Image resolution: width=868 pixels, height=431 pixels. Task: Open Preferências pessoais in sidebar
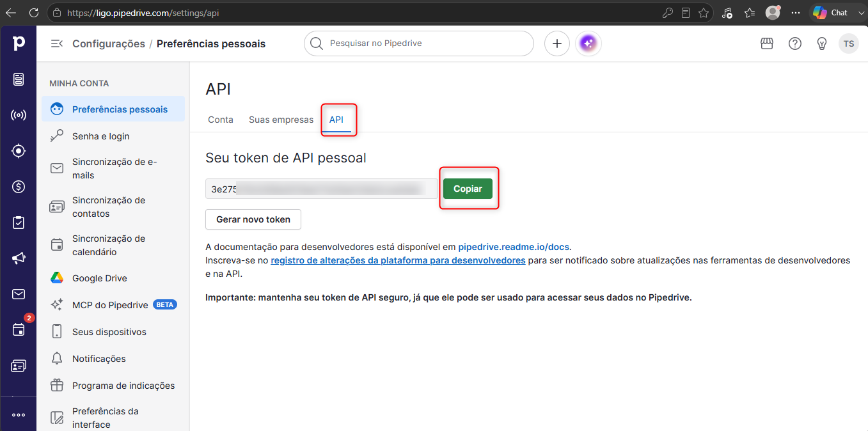click(113, 109)
